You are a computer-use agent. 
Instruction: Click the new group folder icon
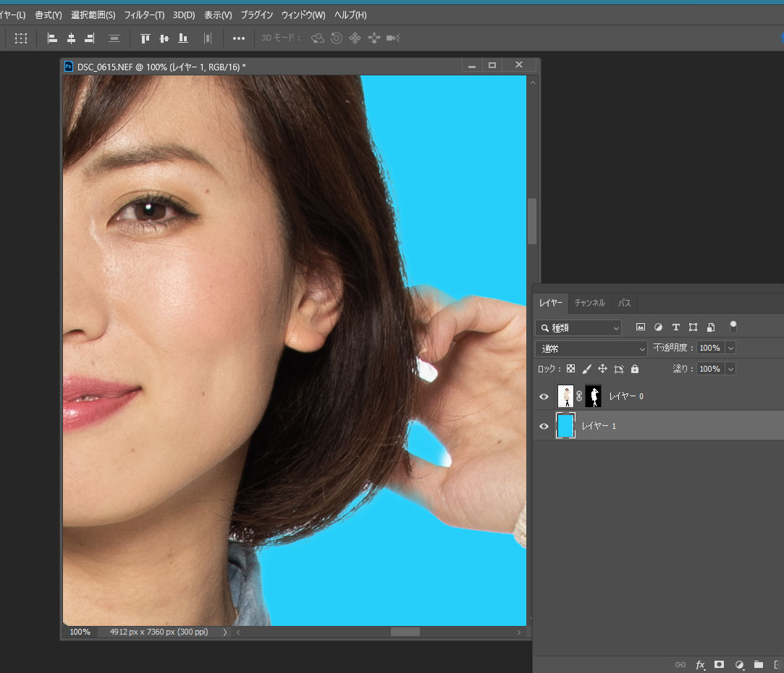[x=758, y=664]
